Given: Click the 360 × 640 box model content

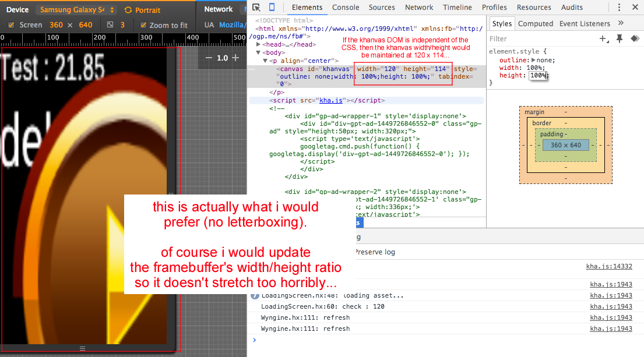Looking at the screenshot, I should point(566,145).
